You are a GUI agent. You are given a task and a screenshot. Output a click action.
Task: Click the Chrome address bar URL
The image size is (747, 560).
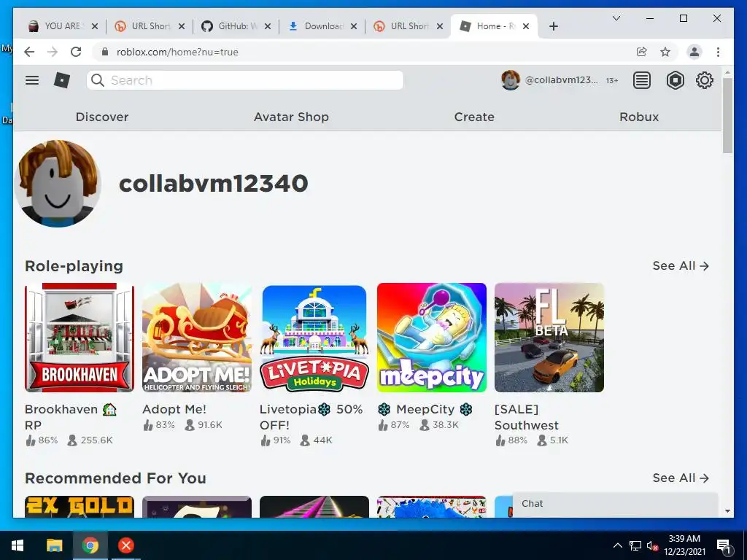click(x=177, y=52)
